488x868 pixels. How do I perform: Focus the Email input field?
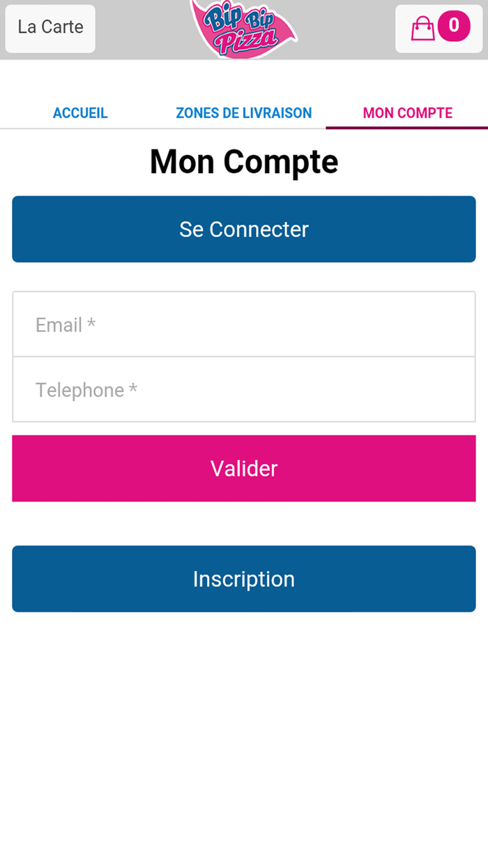(244, 324)
